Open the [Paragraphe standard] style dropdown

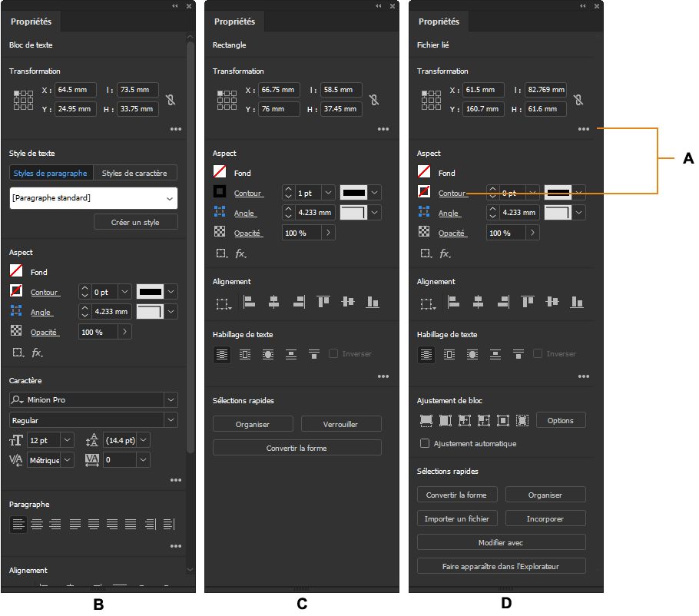pos(94,198)
